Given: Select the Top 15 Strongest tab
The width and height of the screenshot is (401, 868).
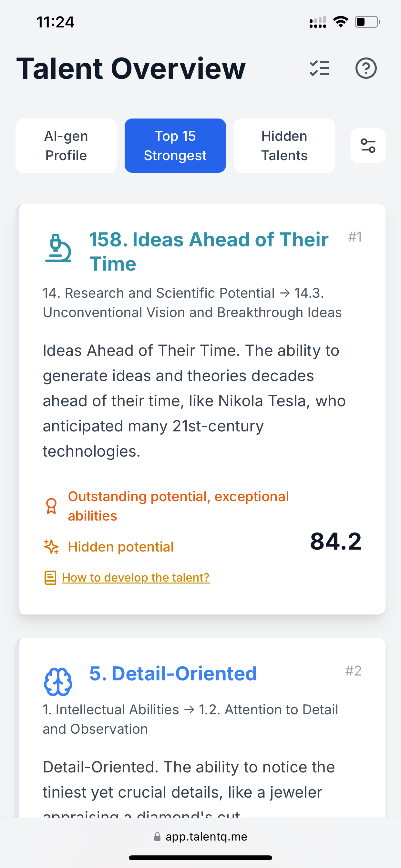Looking at the screenshot, I should click(175, 146).
